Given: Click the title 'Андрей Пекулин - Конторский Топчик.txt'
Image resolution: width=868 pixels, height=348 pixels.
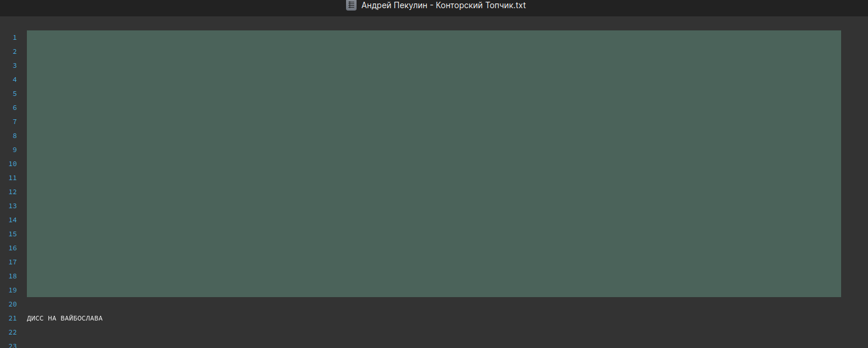Looking at the screenshot, I should [x=444, y=5].
